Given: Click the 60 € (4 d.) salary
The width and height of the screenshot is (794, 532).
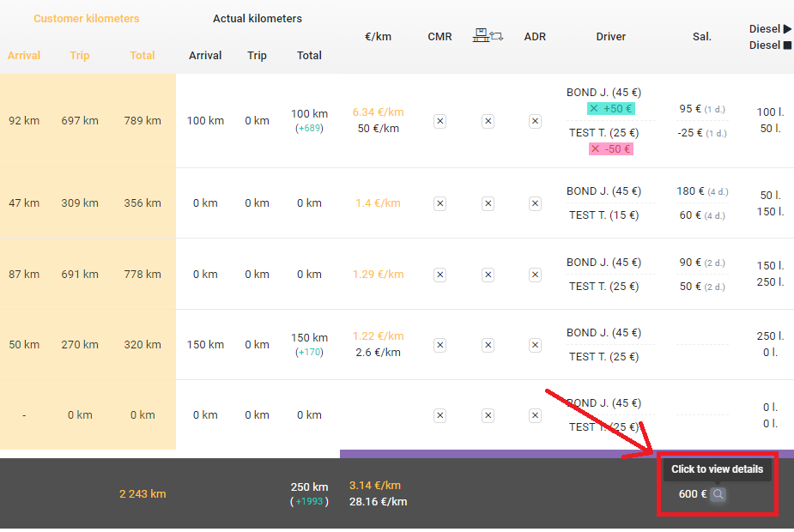Looking at the screenshot, I should point(702,215).
